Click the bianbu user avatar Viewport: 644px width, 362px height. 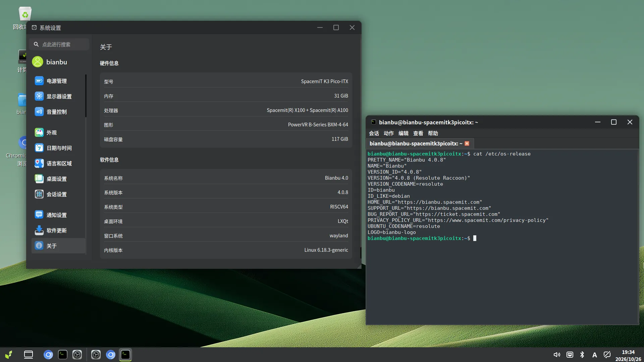(38, 62)
